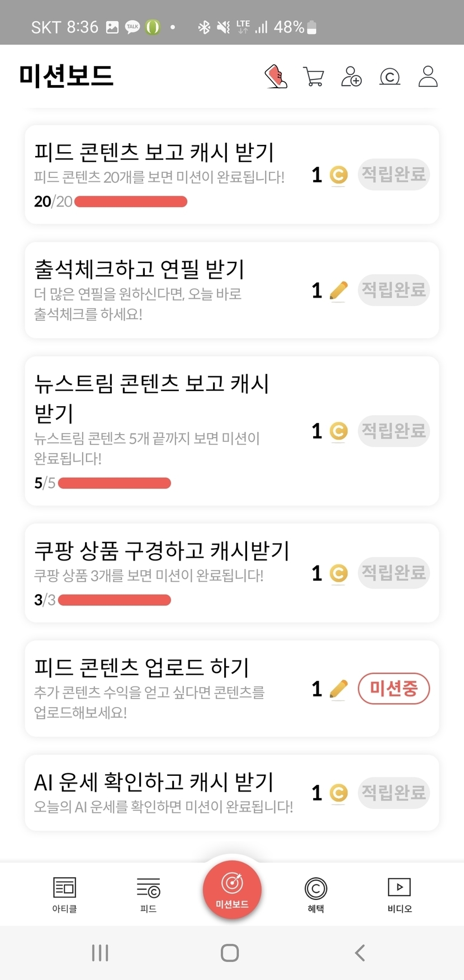Open the 뉴스트림 콘텐츠 보고 캐시 받기 card
464x980 pixels.
tap(168, 431)
